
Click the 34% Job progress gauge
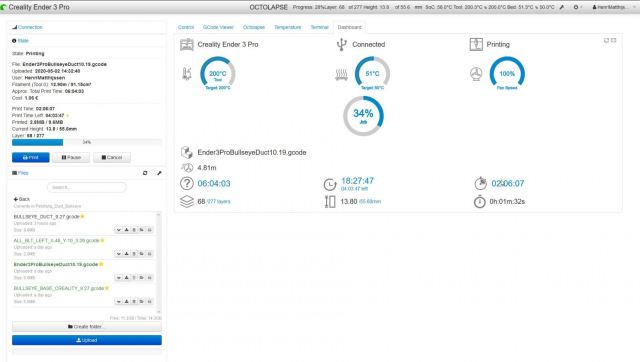(363, 115)
